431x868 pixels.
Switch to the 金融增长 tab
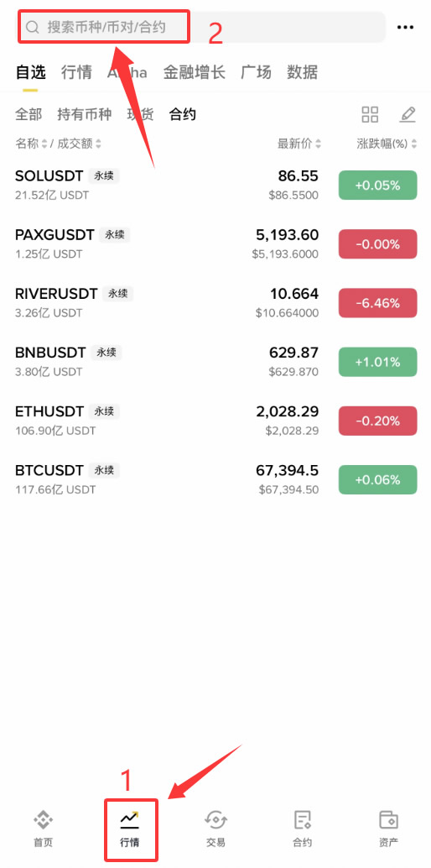coord(195,72)
